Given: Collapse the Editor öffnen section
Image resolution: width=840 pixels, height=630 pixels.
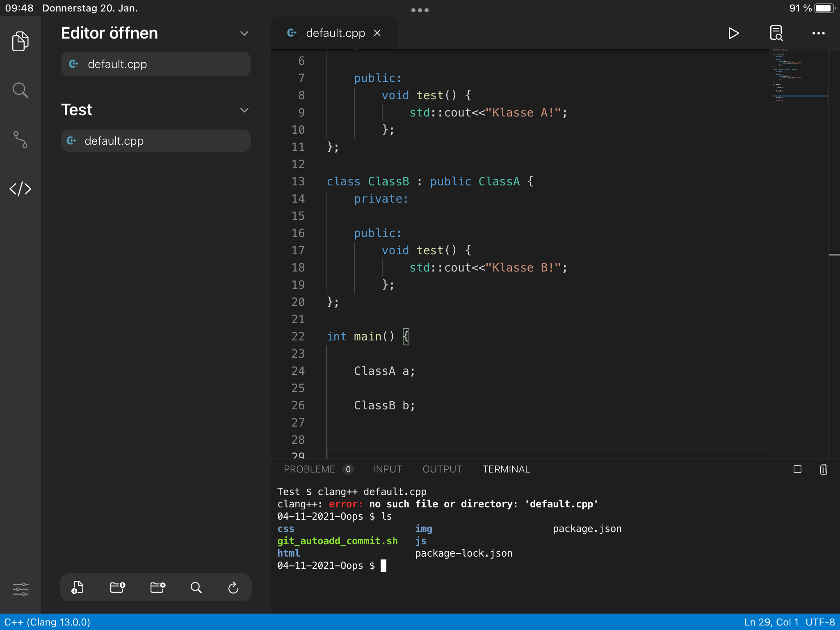Looking at the screenshot, I should (x=244, y=33).
